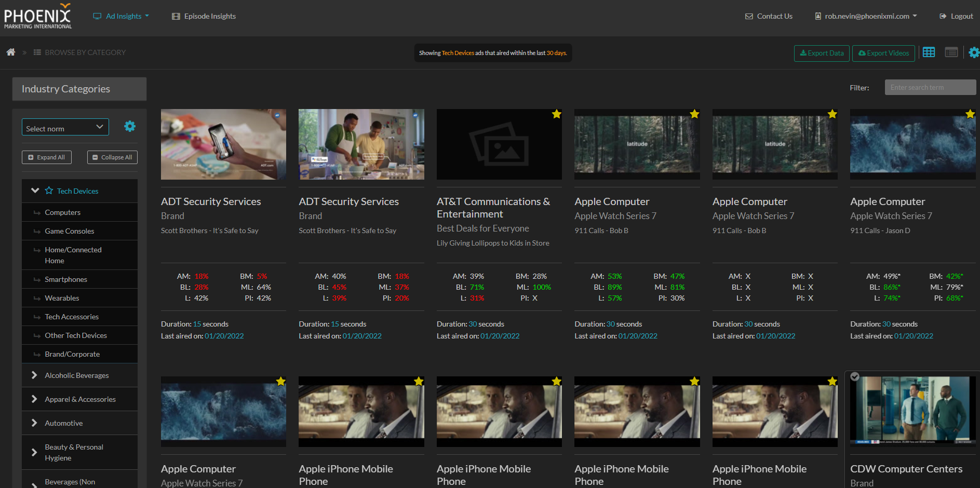Select checkbox on CDW Computer Centers thumbnail

[855, 377]
